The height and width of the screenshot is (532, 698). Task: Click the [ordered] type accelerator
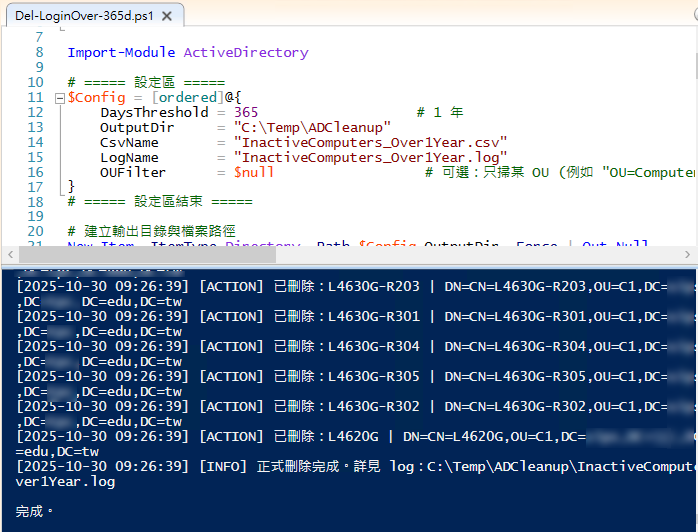pos(189,97)
